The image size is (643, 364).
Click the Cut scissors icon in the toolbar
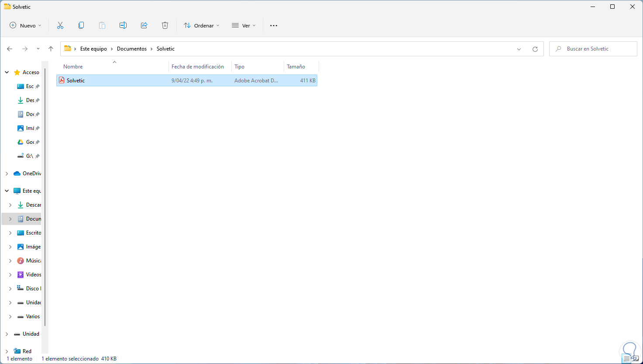[x=60, y=25]
